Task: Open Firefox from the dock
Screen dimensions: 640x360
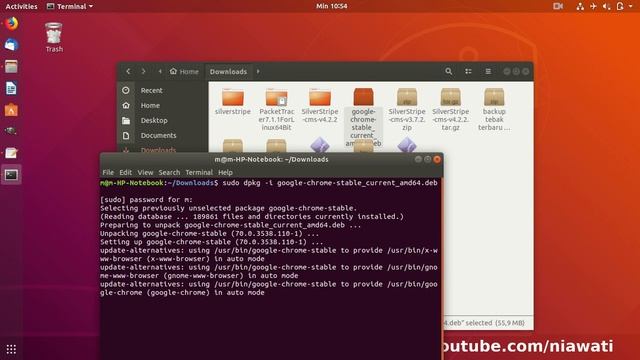Action: click(x=11, y=23)
